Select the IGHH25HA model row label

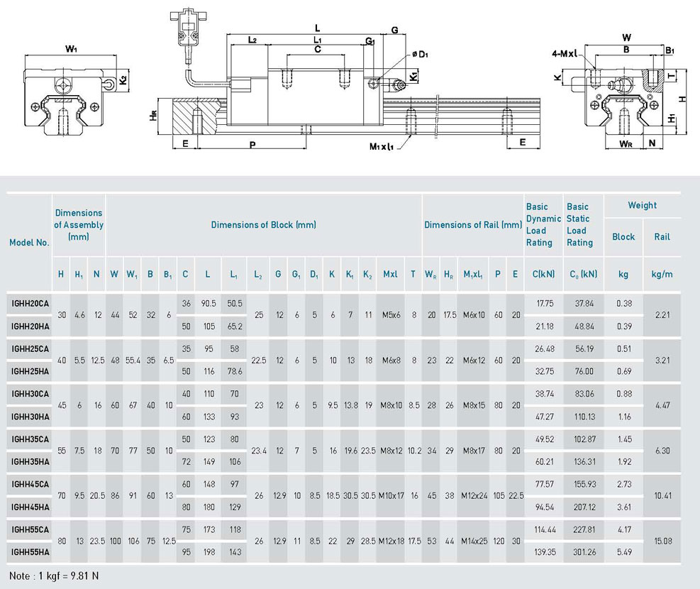[30, 372]
